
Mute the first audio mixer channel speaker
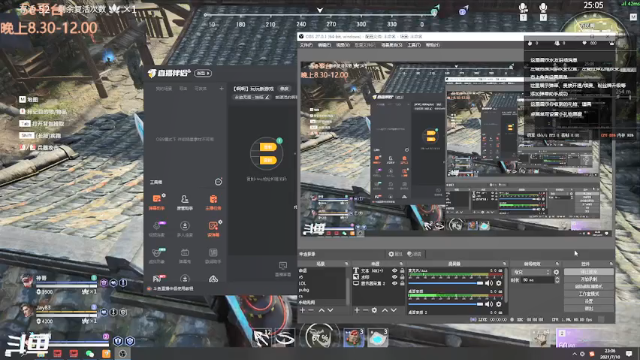(x=489, y=283)
